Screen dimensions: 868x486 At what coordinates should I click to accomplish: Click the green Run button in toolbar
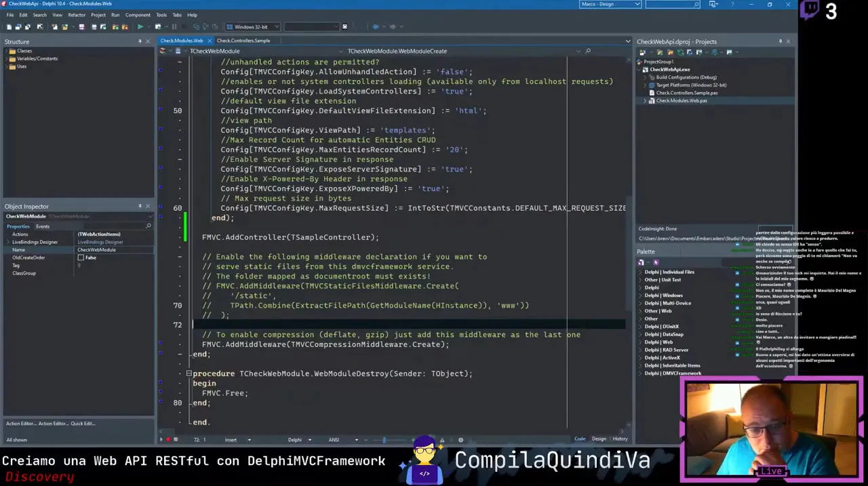point(140,26)
